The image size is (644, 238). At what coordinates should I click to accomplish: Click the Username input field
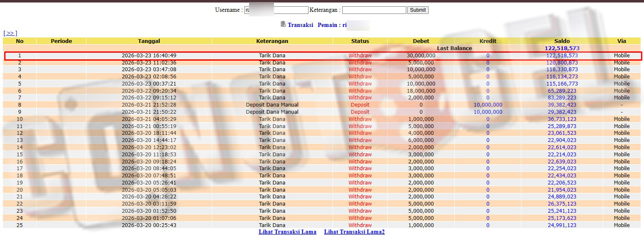click(x=276, y=10)
